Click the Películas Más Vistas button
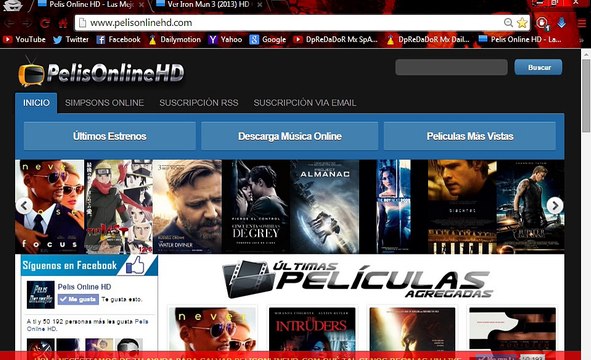Image resolution: width=591 pixels, height=360 pixels. (x=470, y=136)
